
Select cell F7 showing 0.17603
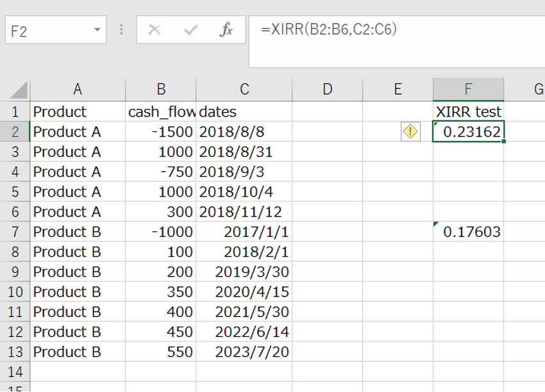click(468, 232)
